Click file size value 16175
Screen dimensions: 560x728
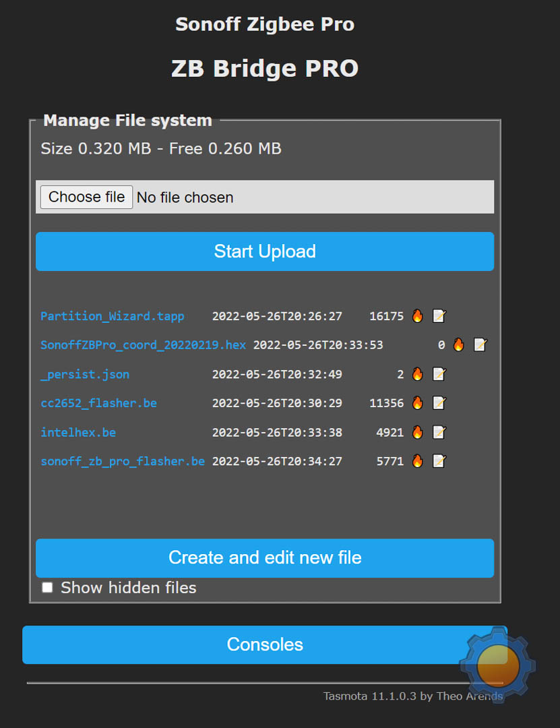(386, 316)
